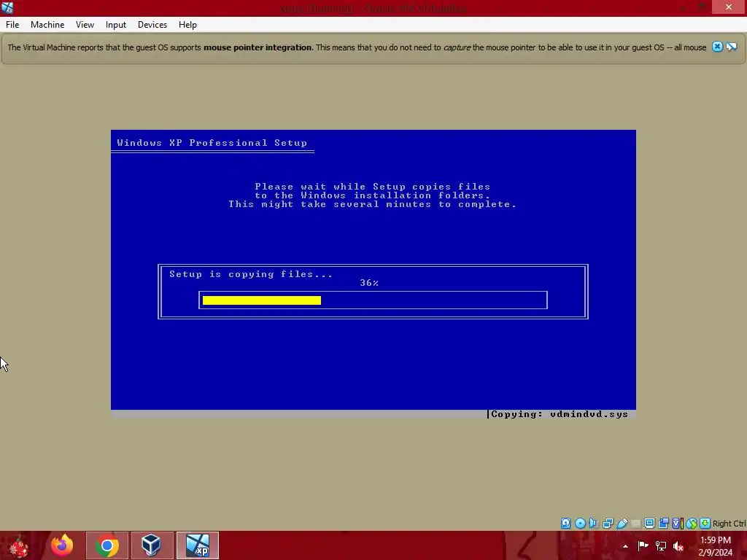Click the keyboard capture green arrow icon
The height and width of the screenshot is (560, 747).
coord(705,524)
